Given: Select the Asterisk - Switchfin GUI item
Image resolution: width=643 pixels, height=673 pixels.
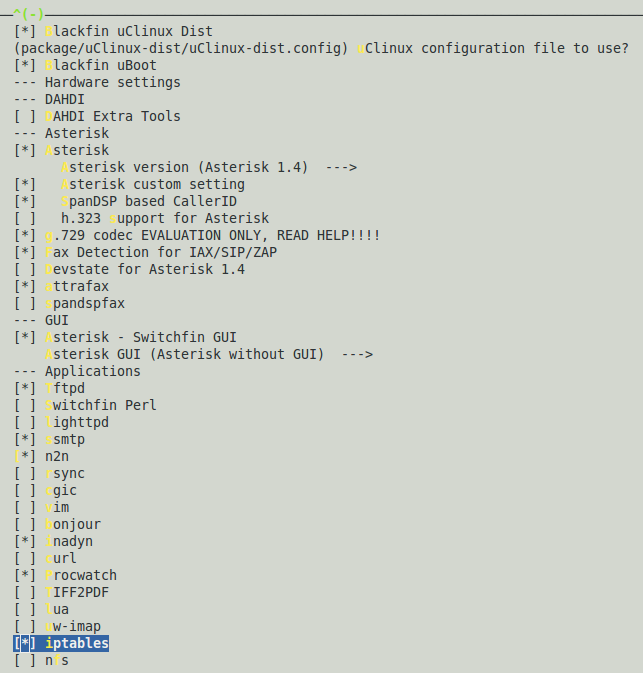Looking at the screenshot, I should 141,337.
